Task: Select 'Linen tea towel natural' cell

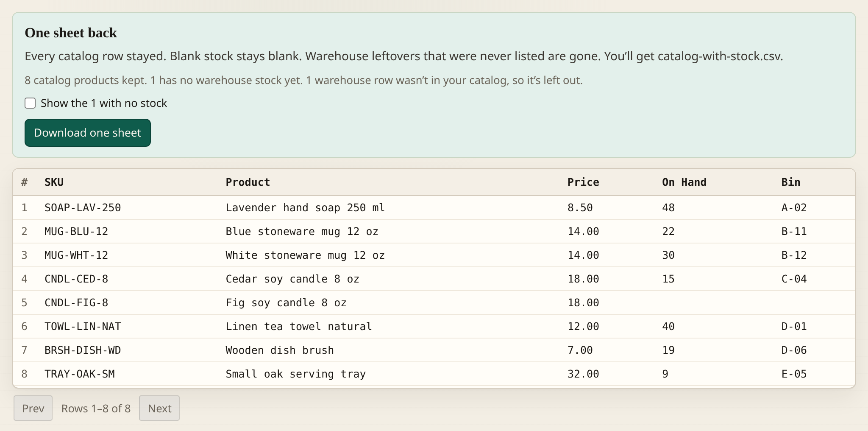Action: coord(299,327)
